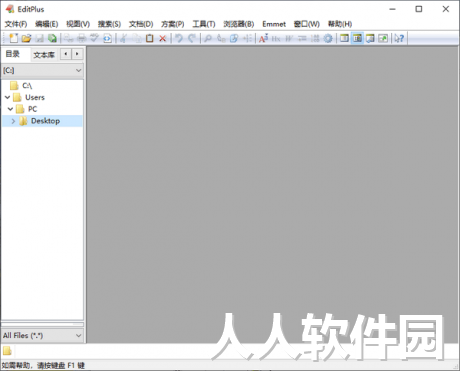Image resolution: width=460 pixels, height=371 pixels.
Task: Click the Redo arrow icon
Action: point(192,38)
